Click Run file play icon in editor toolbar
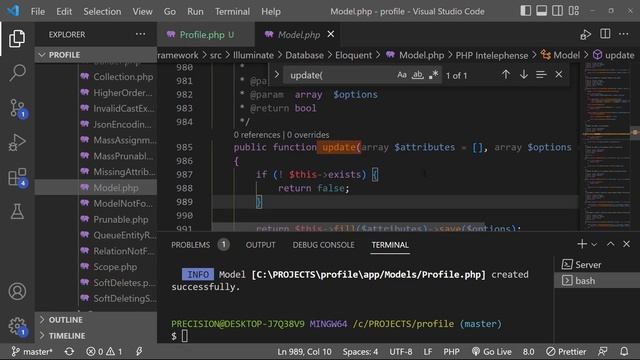640x360 pixels. (x=586, y=35)
